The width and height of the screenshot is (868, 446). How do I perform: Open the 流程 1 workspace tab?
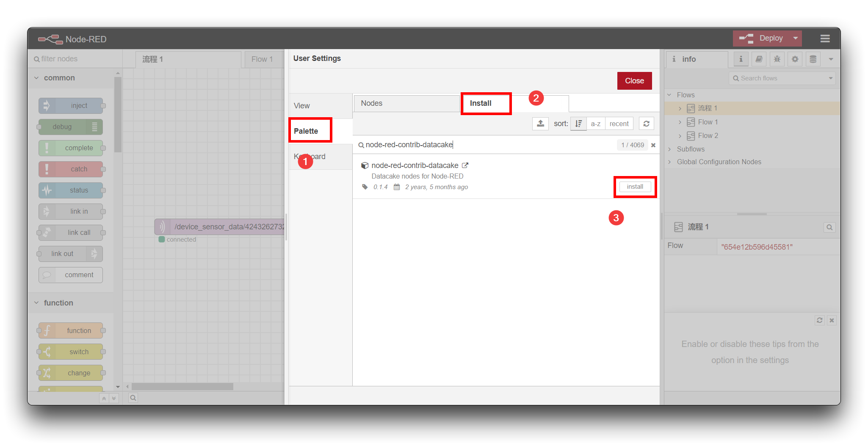(188, 59)
